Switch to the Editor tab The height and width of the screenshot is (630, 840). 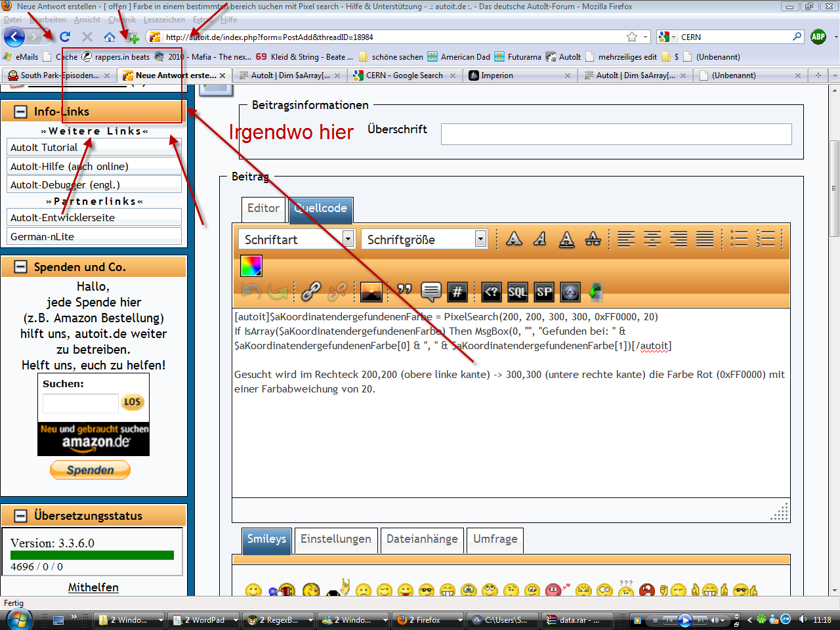[x=263, y=209]
